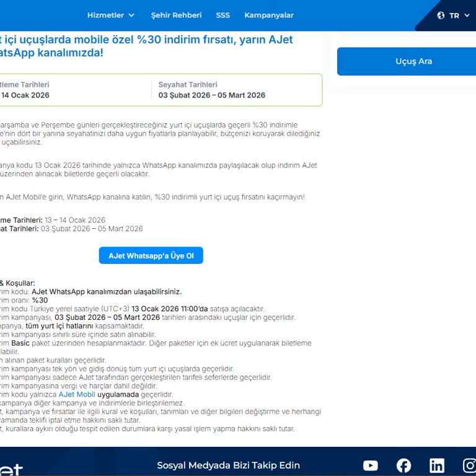This screenshot has height=476, width=476.
Task: Open Şehir Rehberi page
Action: click(x=176, y=15)
